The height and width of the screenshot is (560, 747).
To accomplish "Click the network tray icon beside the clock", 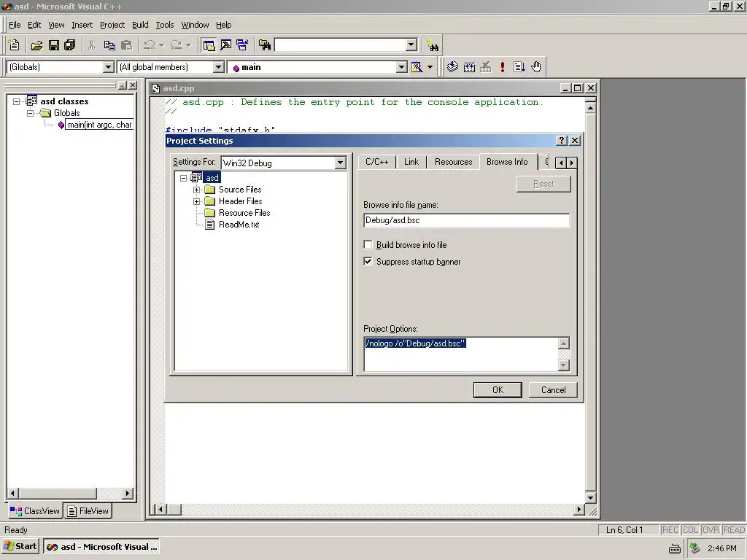I will [x=695, y=548].
